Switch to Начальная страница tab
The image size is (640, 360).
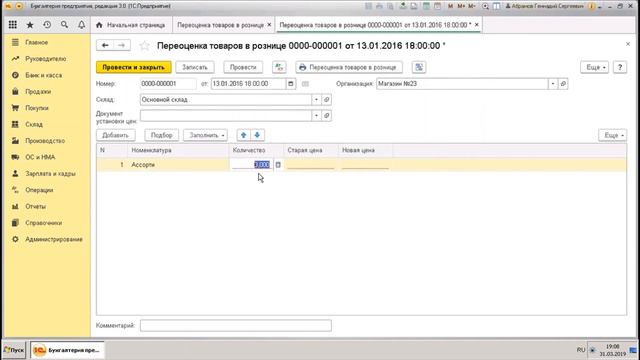[131, 25]
